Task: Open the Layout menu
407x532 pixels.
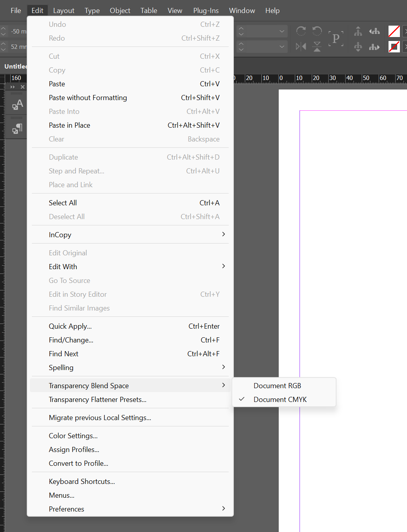Action: 64,11
